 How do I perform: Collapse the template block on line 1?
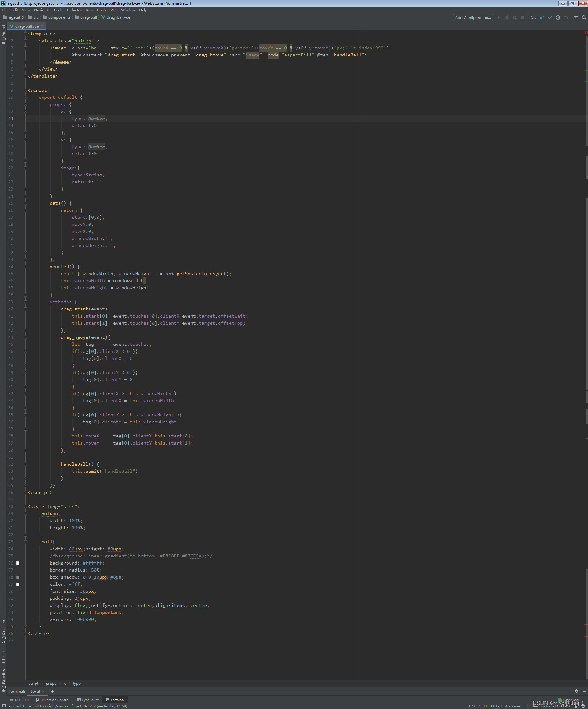26,34
